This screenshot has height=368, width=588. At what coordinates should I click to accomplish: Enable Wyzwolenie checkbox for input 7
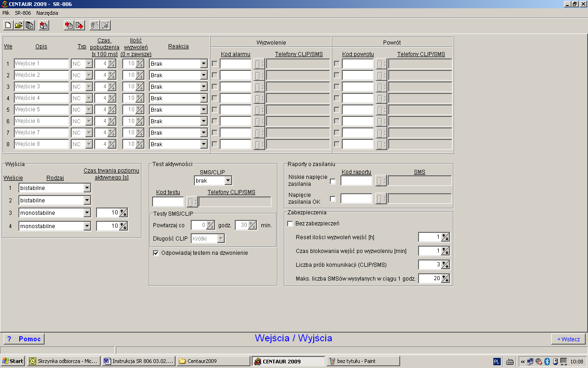tap(215, 133)
